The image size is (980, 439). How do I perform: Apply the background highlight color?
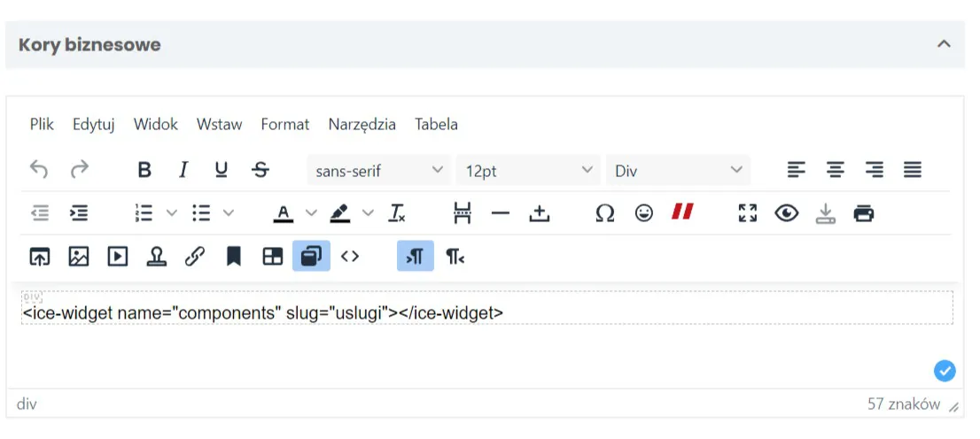tap(340, 213)
